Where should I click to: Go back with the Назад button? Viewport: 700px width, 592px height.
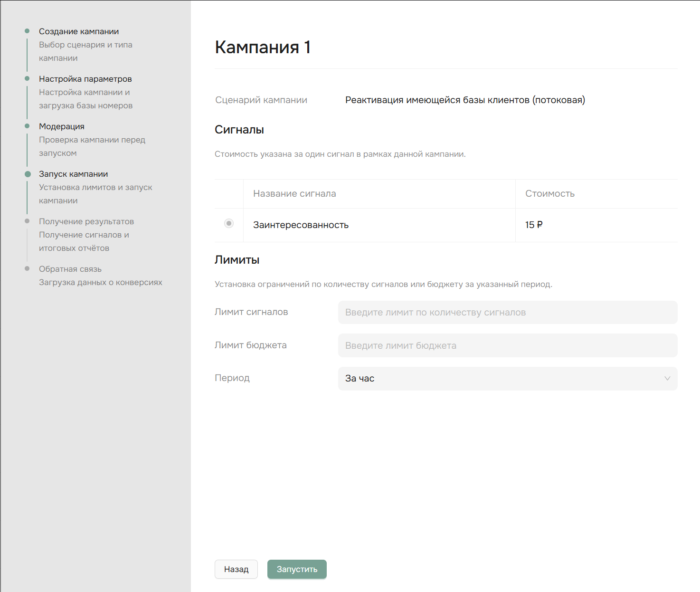click(x=236, y=569)
